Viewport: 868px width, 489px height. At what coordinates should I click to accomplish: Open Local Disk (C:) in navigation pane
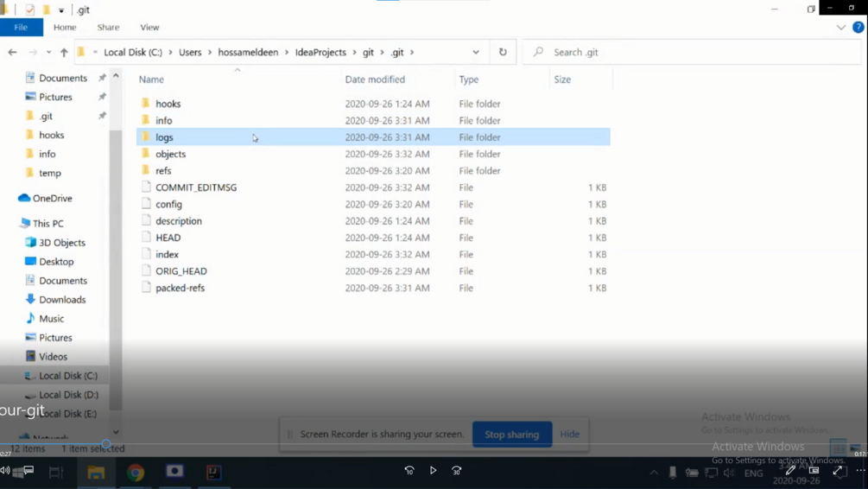click(x=67, y=376)
